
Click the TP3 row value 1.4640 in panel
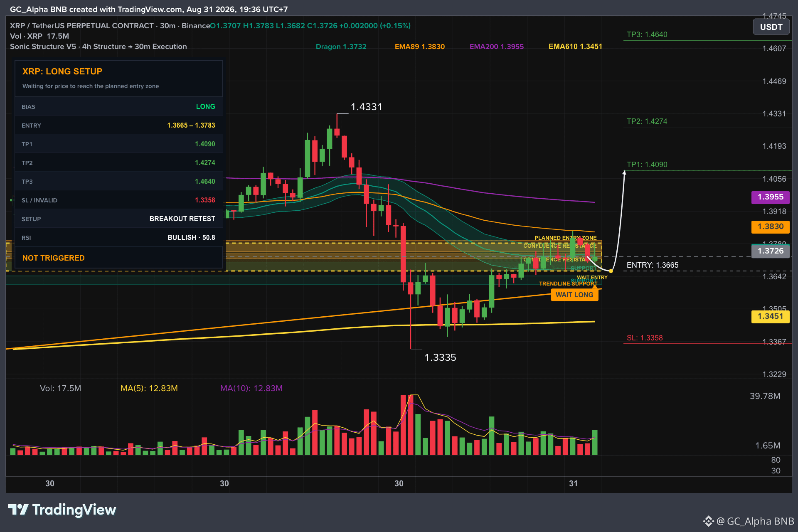(205, 182)
